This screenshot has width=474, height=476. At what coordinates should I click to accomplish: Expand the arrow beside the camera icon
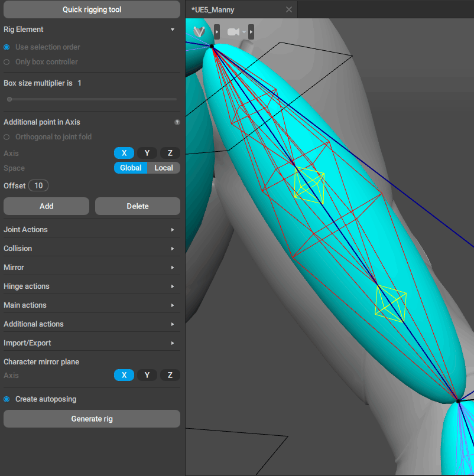(x=251, y=32)
